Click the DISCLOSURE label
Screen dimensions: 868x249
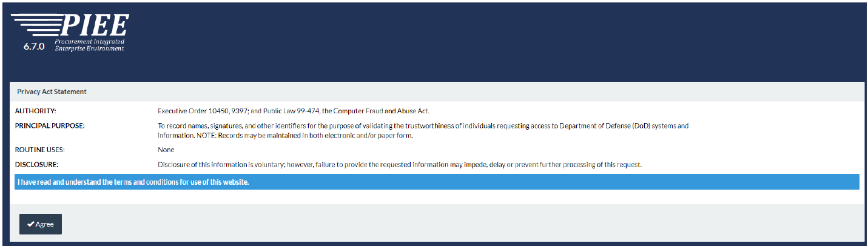[x=36, y=165]
